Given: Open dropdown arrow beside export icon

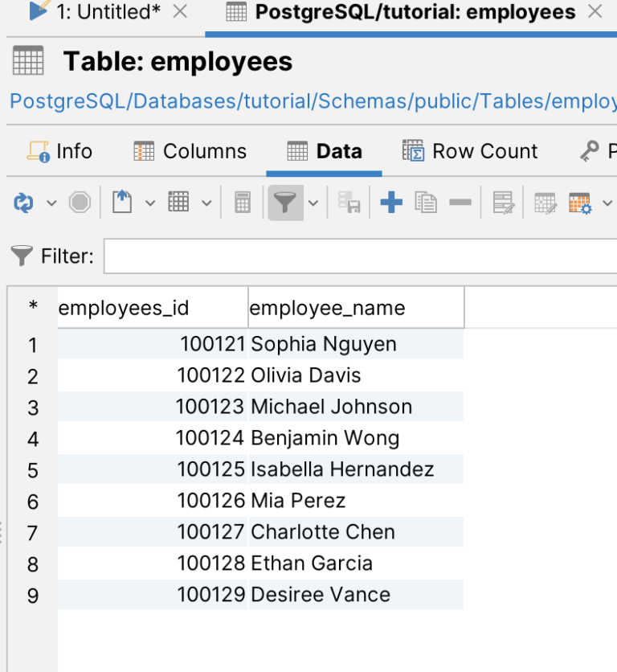Looking at the screenshot, I should click(x=150, y=203).
